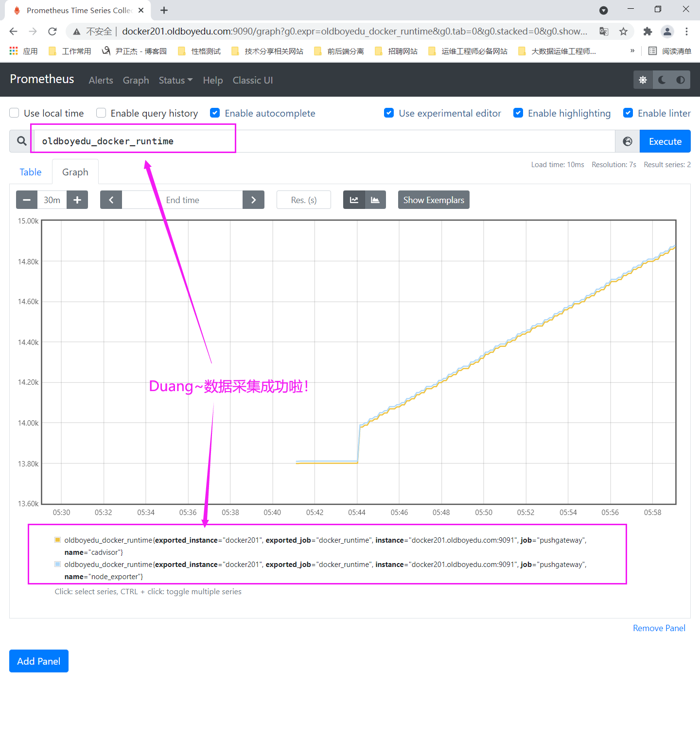
Task: Open the 工作常用 bookmarks folder
Action: click(x=70, y=51)
